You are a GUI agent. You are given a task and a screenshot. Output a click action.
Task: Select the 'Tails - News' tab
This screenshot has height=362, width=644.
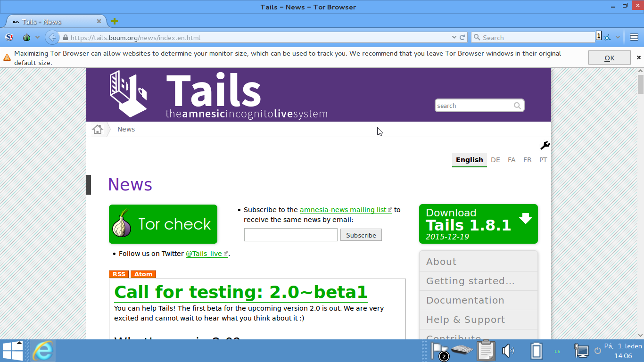tap(56, 21)
